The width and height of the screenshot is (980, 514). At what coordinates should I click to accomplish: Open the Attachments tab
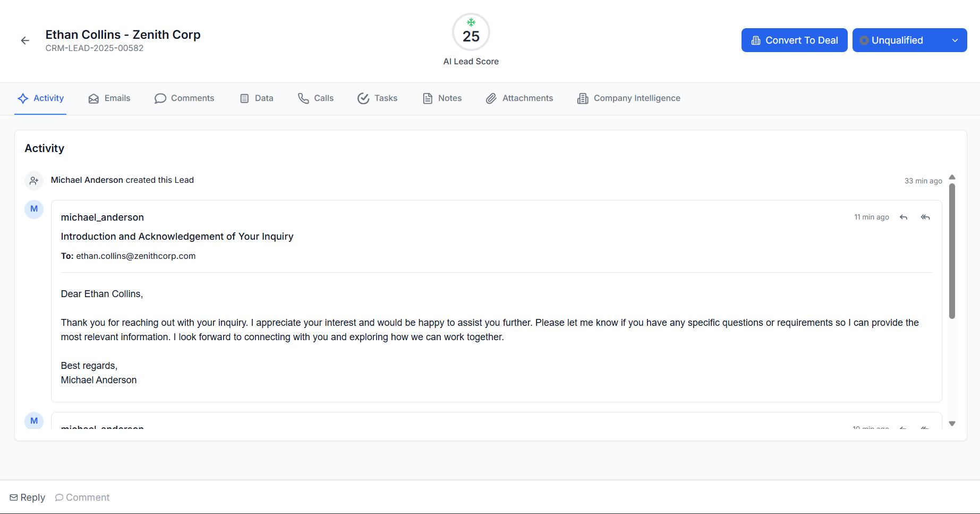pos(519,98)
